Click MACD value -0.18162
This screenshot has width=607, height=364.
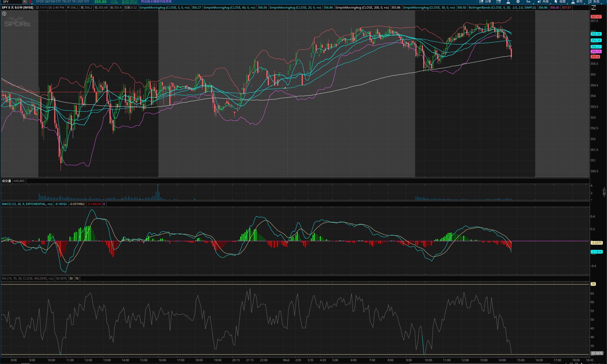coord(61,204)
